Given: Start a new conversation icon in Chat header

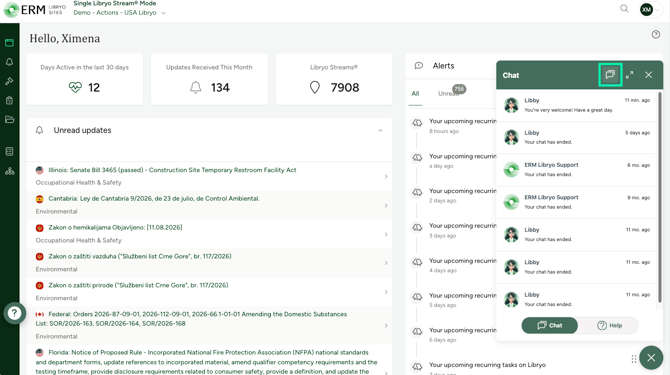Looking at the screenshot, I should point(610,75).
